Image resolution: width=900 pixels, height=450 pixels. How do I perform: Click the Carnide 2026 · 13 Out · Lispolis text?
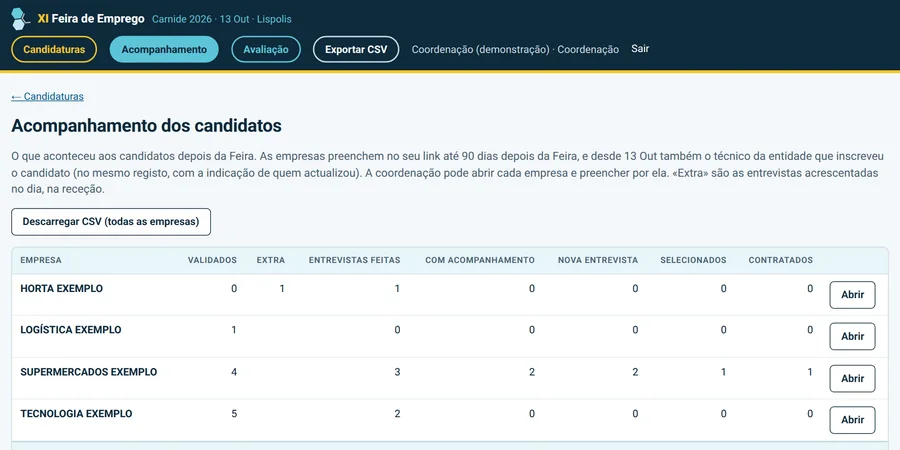click(x=222, y=19)
